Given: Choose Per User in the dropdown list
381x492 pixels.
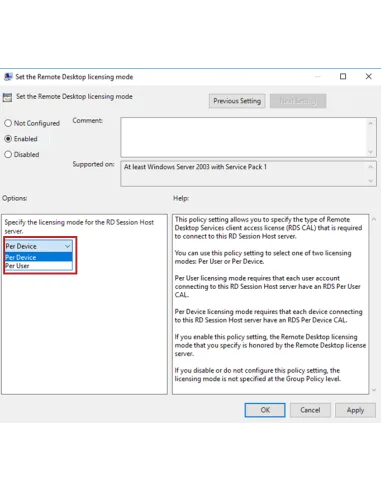Looking at the screenshot, I should click(x=39, y=266).
